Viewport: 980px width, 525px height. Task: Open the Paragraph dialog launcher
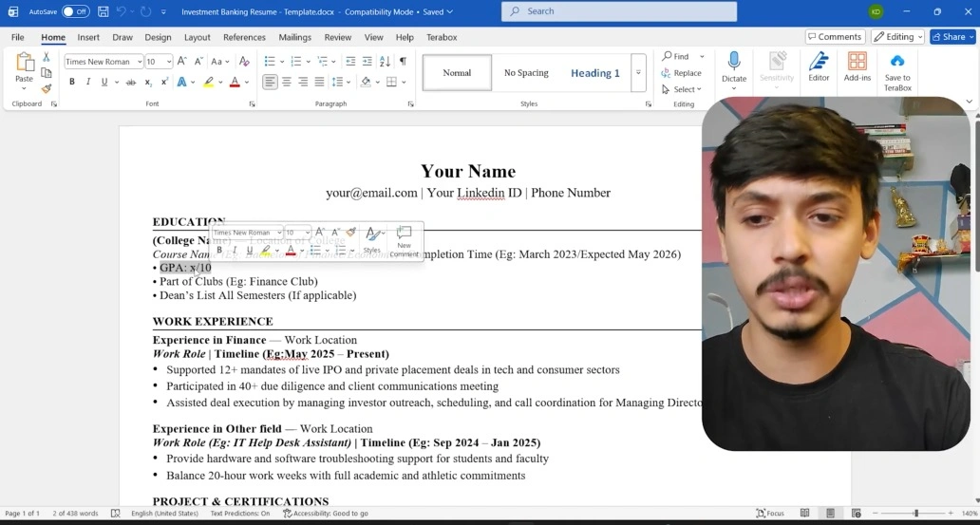point(410,103)
